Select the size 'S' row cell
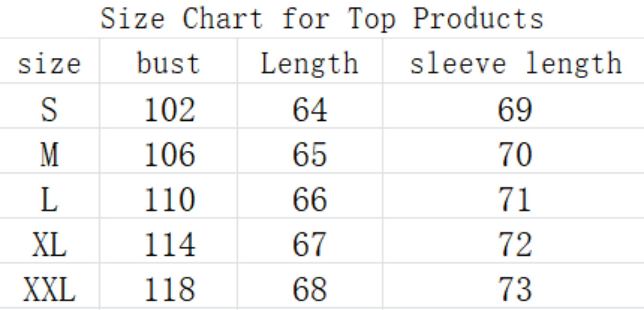644x310 pixels. point(49,109)
